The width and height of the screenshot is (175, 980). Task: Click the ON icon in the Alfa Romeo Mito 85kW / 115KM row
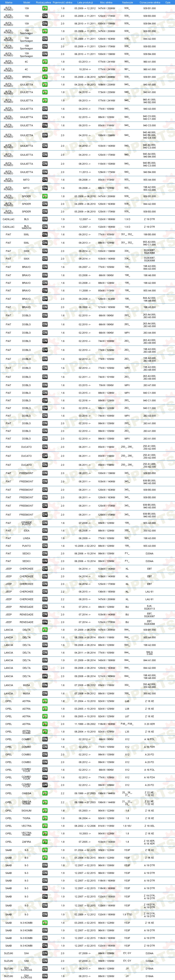coord(45,179)
